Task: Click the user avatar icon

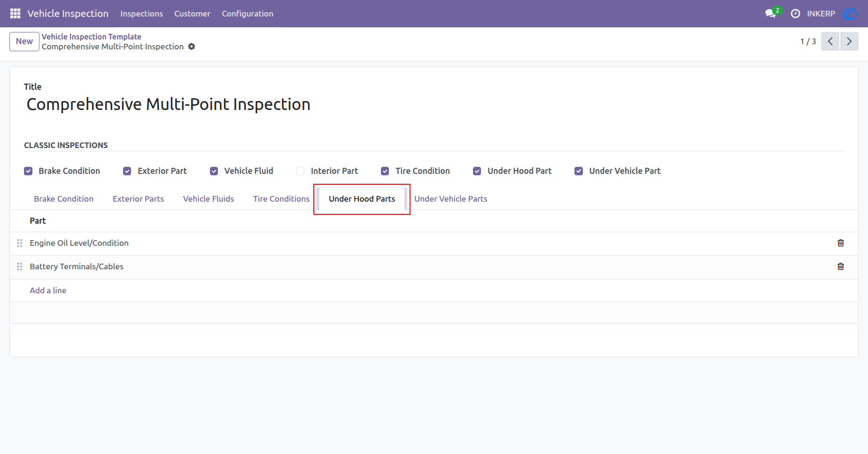Action: [x=850, y=14]
